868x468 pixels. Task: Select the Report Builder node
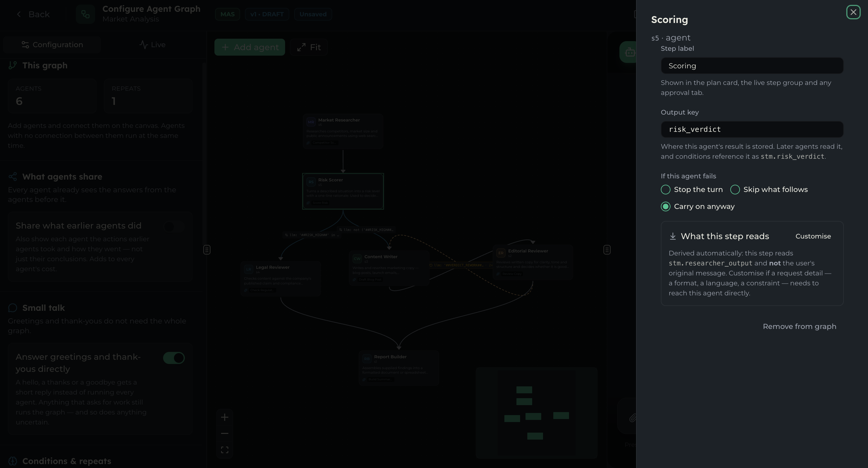[x=399, y=368]
